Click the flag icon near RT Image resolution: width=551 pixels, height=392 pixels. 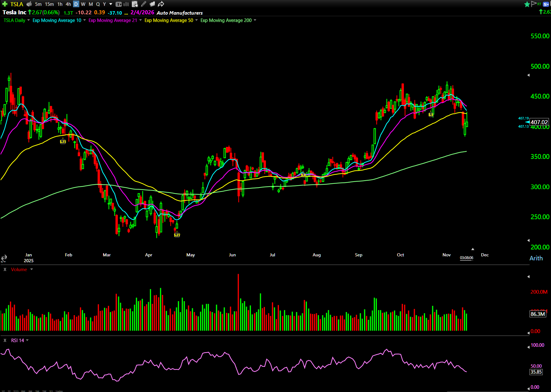pos(534,4)
